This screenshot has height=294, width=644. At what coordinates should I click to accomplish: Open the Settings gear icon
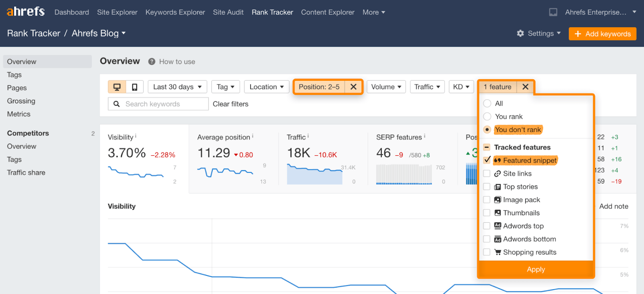click(520, 33)
